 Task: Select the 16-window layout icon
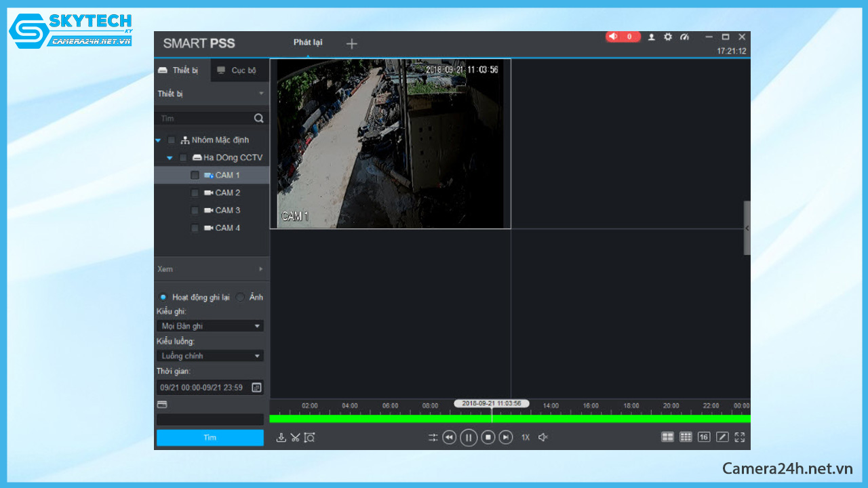coord(704,437)
